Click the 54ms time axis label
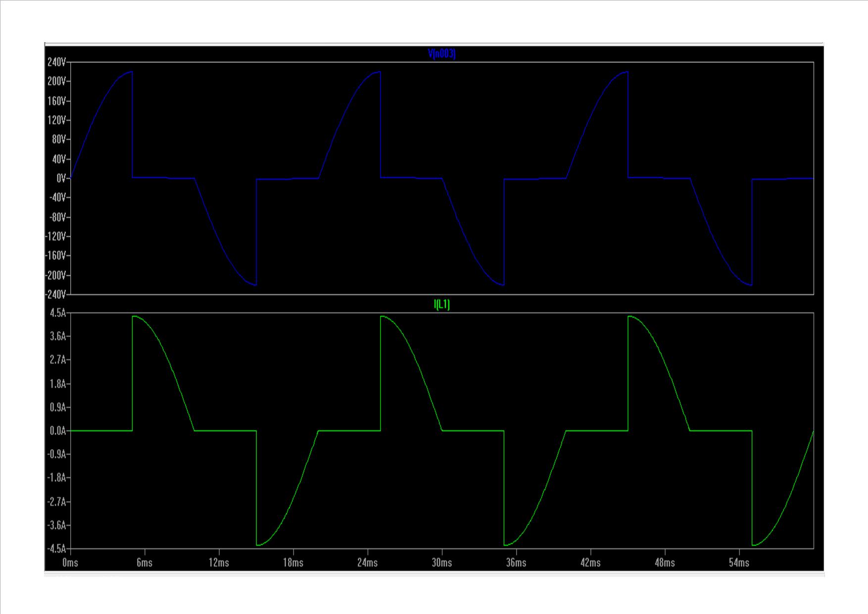Image resolution: width=868 pixels, height=614 pixels. point(739,563)
